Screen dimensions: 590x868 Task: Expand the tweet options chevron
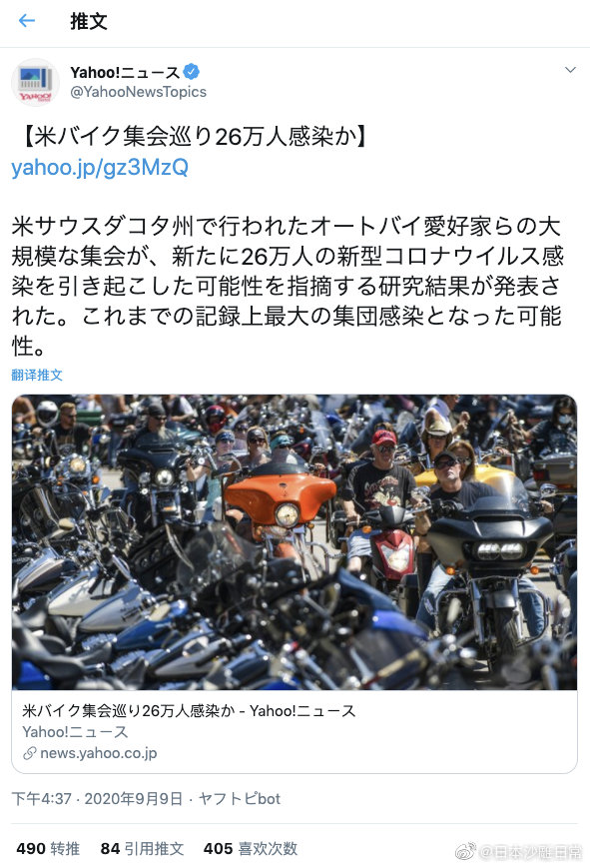tap(570, 70)
